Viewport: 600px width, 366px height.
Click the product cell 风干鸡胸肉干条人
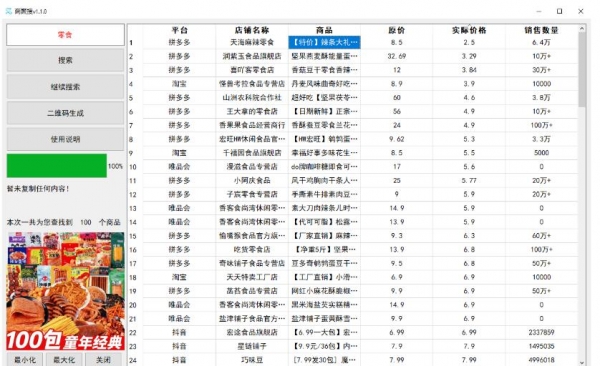324,180
